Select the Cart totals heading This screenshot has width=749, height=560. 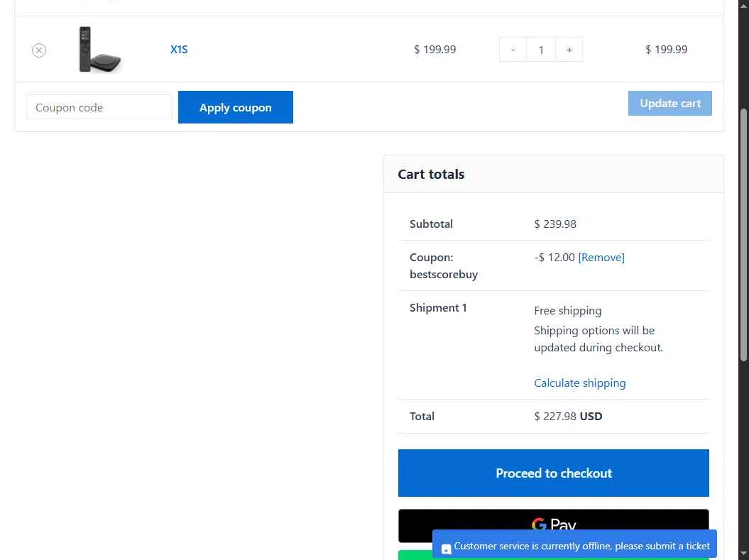click(x=431, y=175)
